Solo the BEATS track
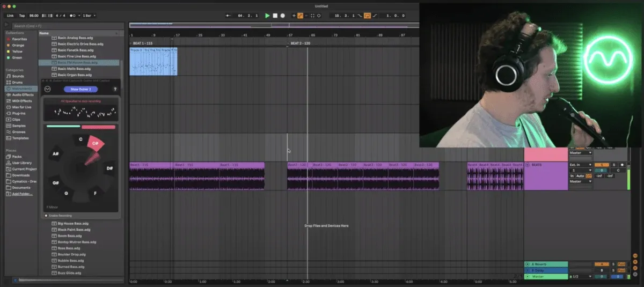Image resolution: width=644 pixels, height=287 pixels. (x=614, y=165)
